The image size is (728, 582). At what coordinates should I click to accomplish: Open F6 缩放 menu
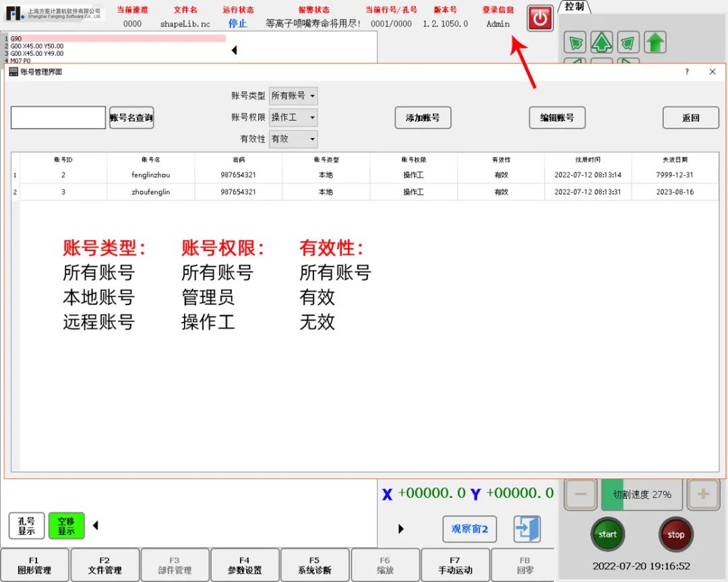tap(385, 565)
